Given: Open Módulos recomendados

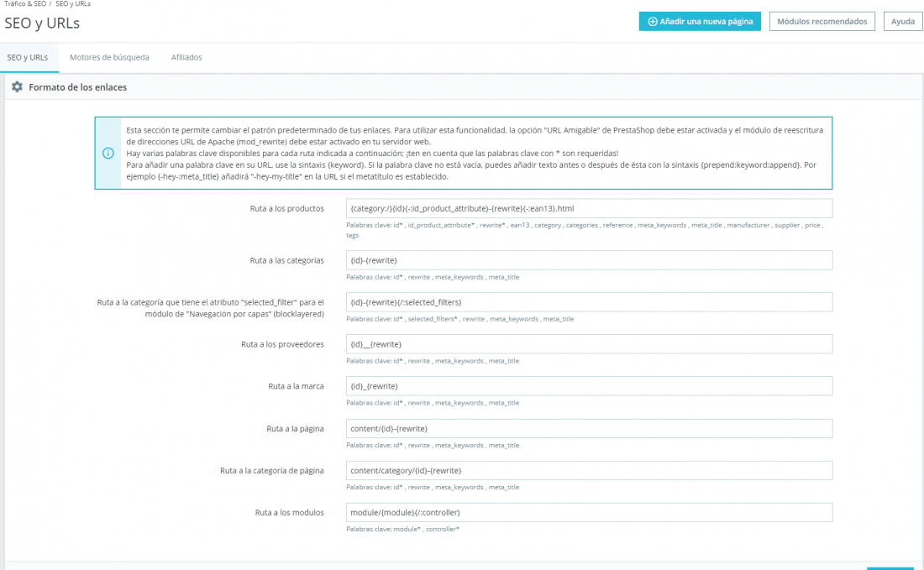Looking at the screenshot, I should pyautogui.click(x=822, y=21).
